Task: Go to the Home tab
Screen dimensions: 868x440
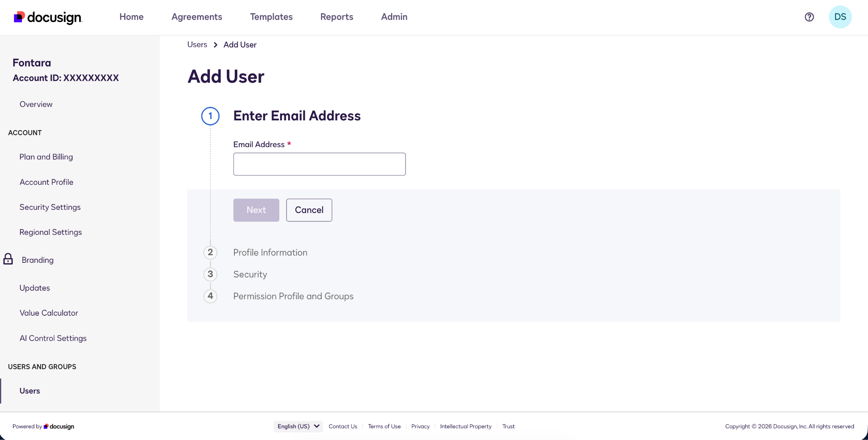Action: (131, 17)
